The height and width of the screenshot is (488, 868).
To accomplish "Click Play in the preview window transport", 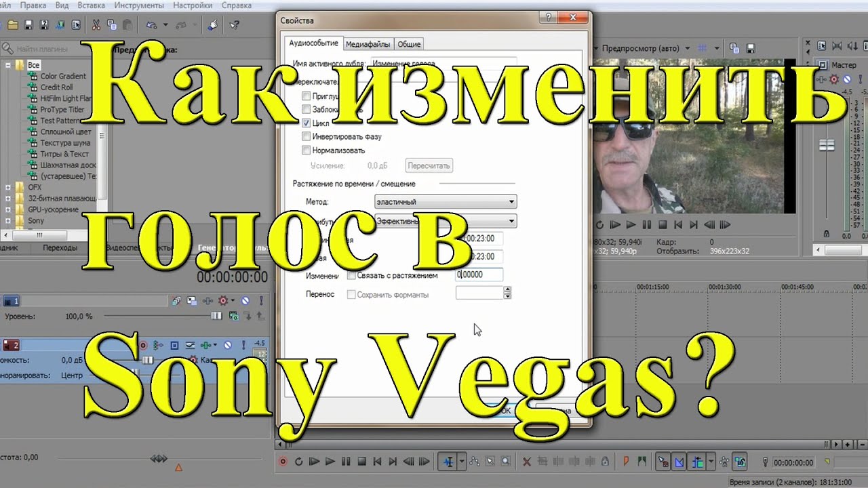I will 631,224.
